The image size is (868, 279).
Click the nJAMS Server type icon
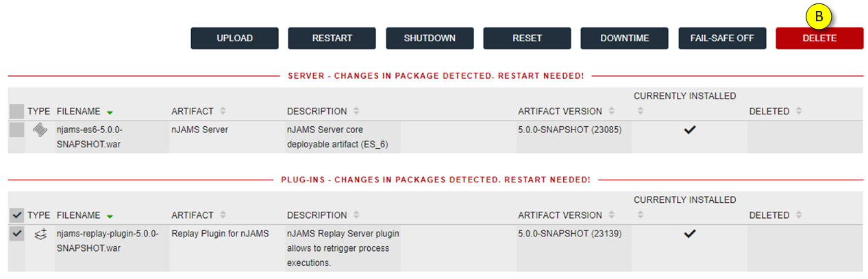[40, 130]
